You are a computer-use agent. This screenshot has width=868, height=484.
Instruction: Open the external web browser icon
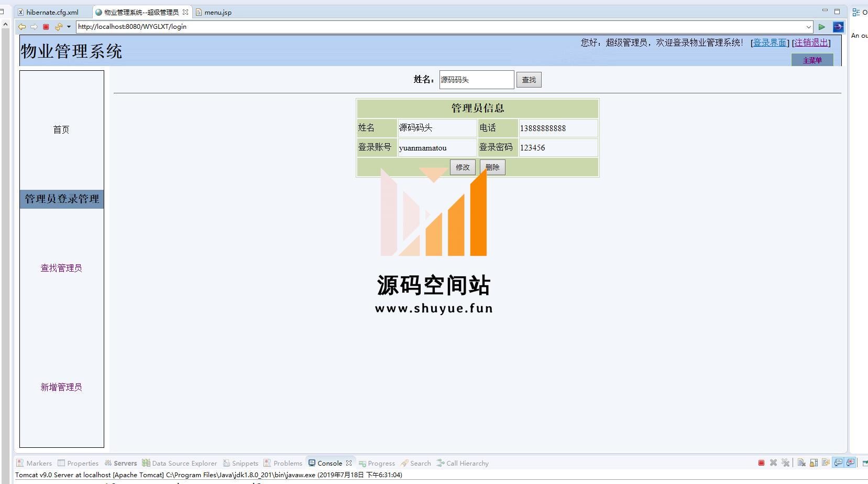838,27
